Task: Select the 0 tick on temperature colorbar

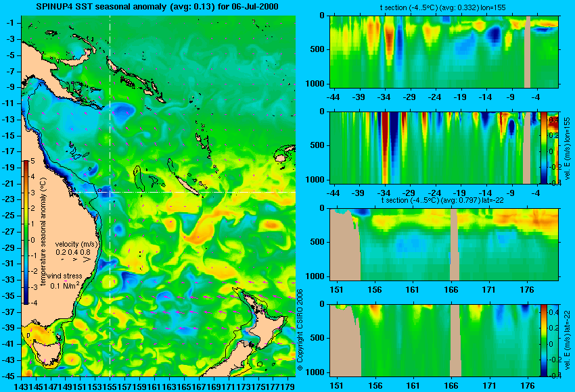Action: pyautogui.click(x=32, y=240)
